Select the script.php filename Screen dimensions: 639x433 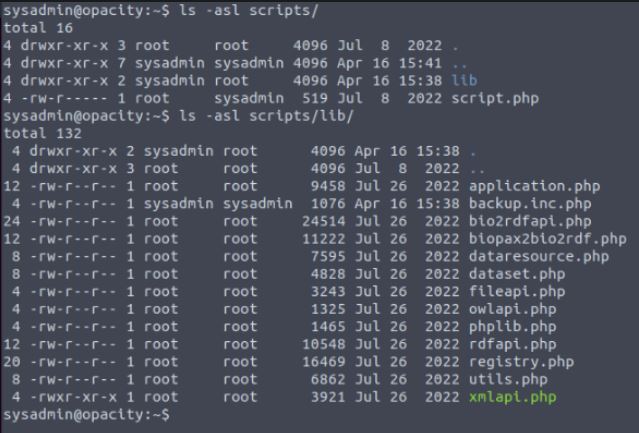tap(495, 98)
